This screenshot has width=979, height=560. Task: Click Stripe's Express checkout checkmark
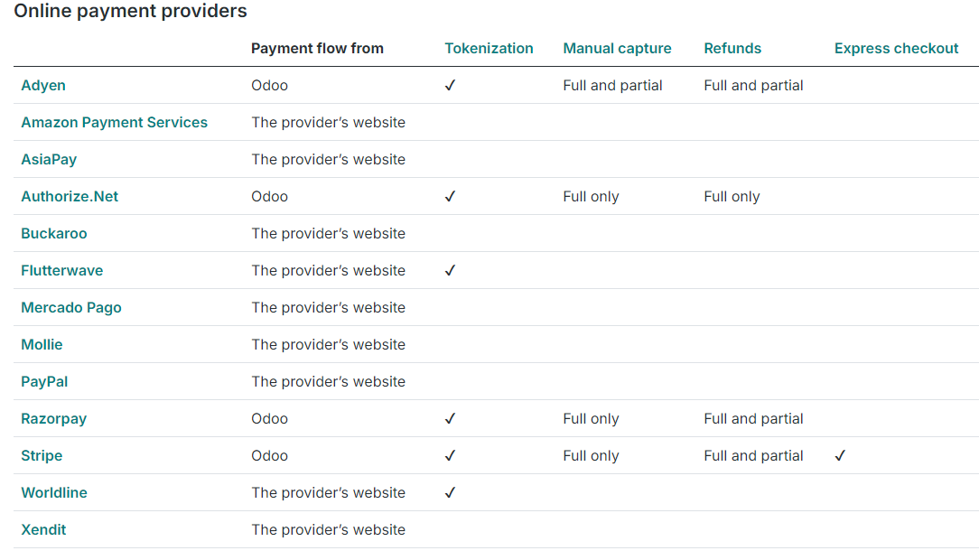[841, 456]
